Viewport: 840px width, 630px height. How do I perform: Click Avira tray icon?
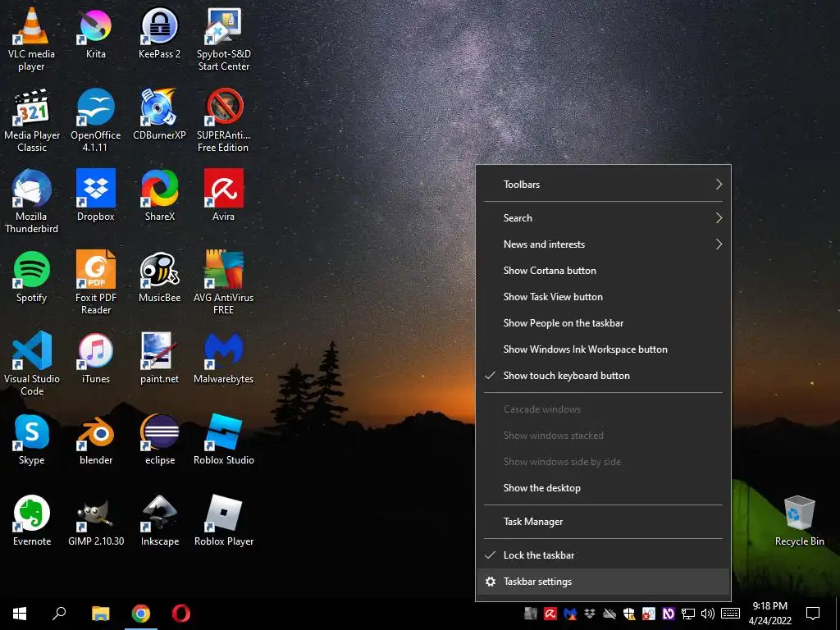pos(550,614)
